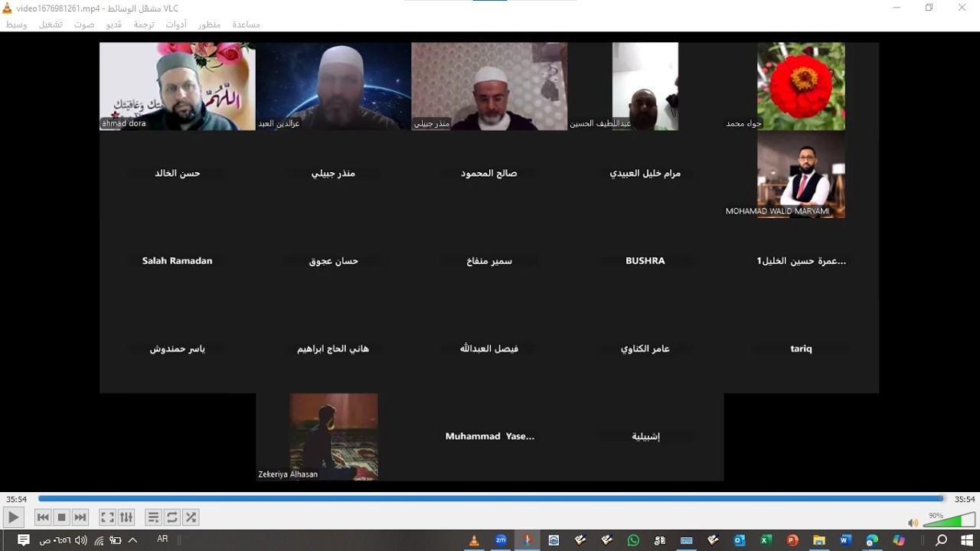Open PowerPoint from the taskbar
Image resolution: width=980 pixels, height=551 pixels.
coord(792,540)
